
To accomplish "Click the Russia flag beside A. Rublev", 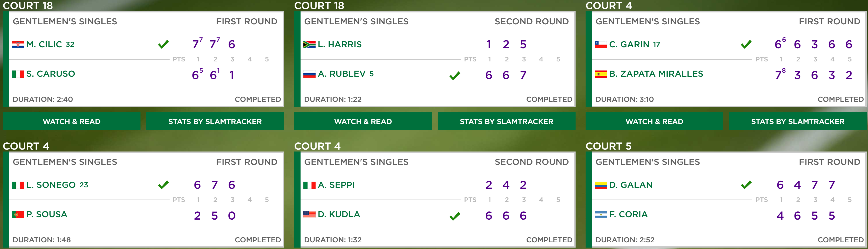I will (309, 74).
